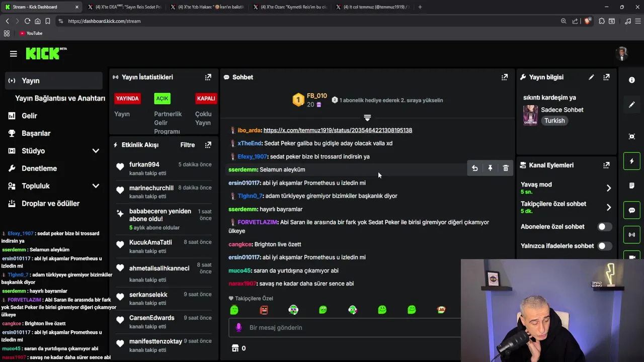The height and width of the screenshot is (362, 644).
Task: Open Yayın Bağlantısı ve Anahtarı page
Action: [x=60, y=98]
